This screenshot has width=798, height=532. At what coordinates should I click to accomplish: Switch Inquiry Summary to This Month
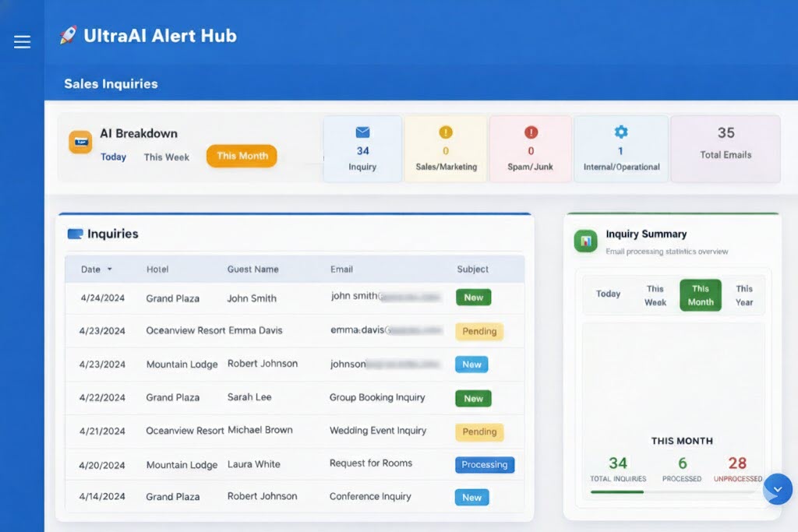coord(701,295)
